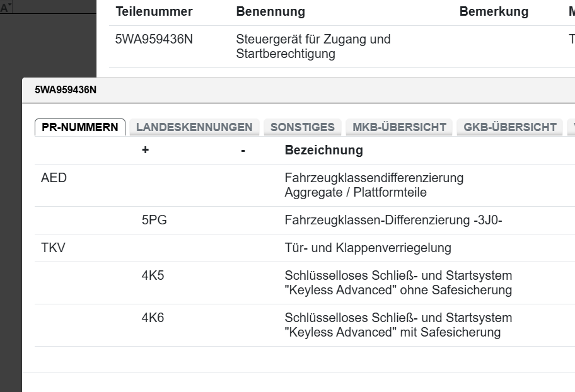Viewport: 575px width, 392px height.
Task: Click the Benennung column header
Action: tap(270, 11)
